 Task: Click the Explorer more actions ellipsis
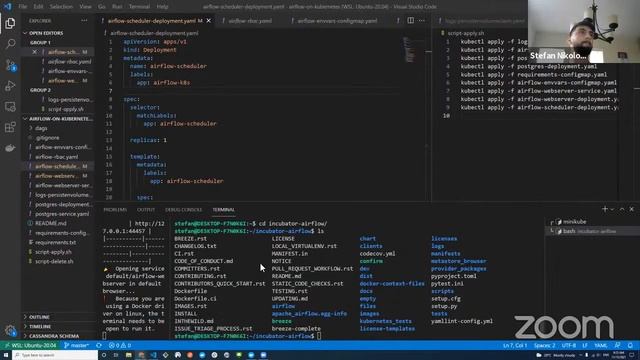coord(84,20)
